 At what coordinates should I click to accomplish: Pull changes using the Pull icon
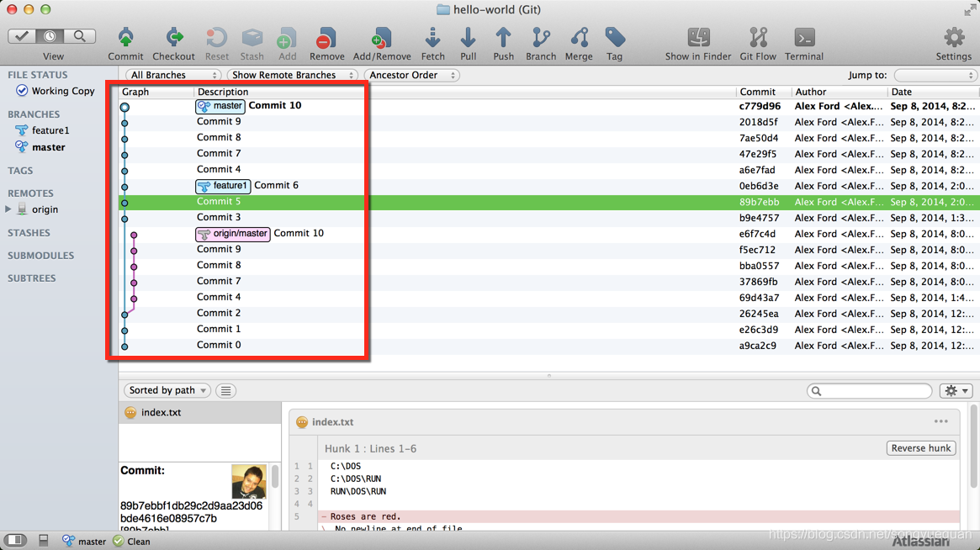click(468, 38)
